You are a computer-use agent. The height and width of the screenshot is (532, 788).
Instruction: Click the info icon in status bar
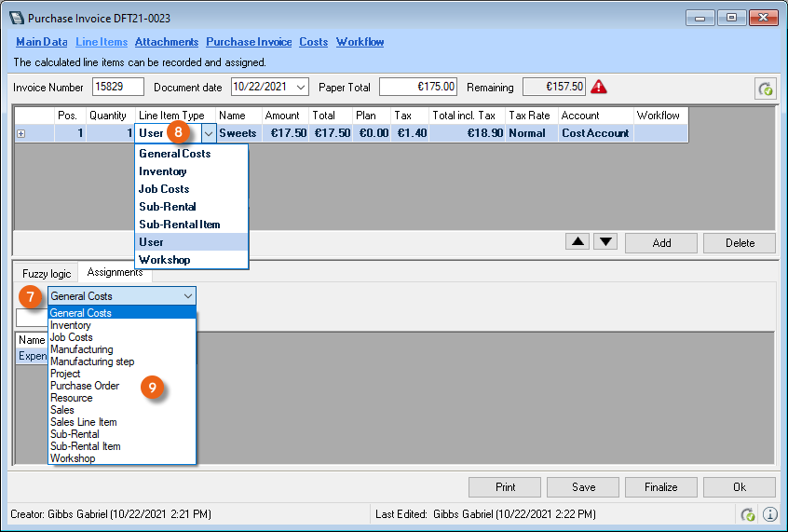[x=770, y=514]
